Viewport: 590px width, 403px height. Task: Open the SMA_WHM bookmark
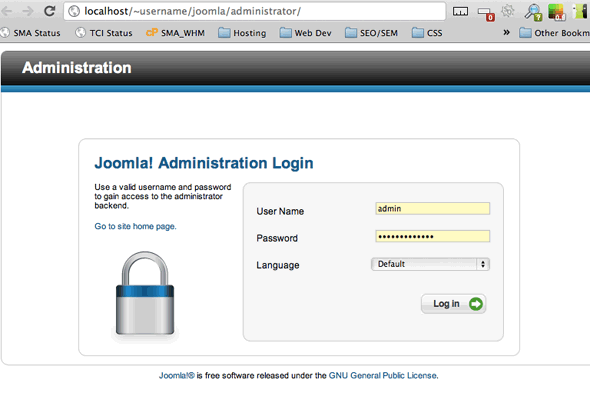175,33
